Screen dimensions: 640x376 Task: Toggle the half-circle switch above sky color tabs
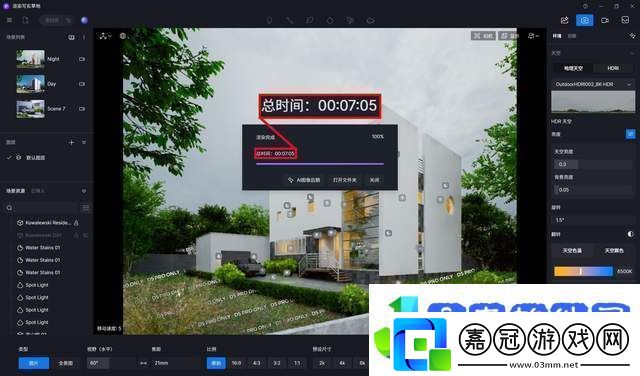pos(631,234)
